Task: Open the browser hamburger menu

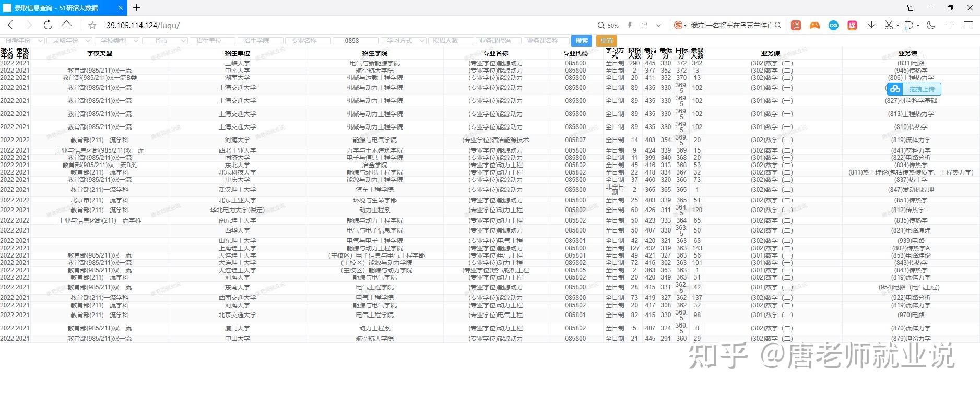Action: click(968, 25)
